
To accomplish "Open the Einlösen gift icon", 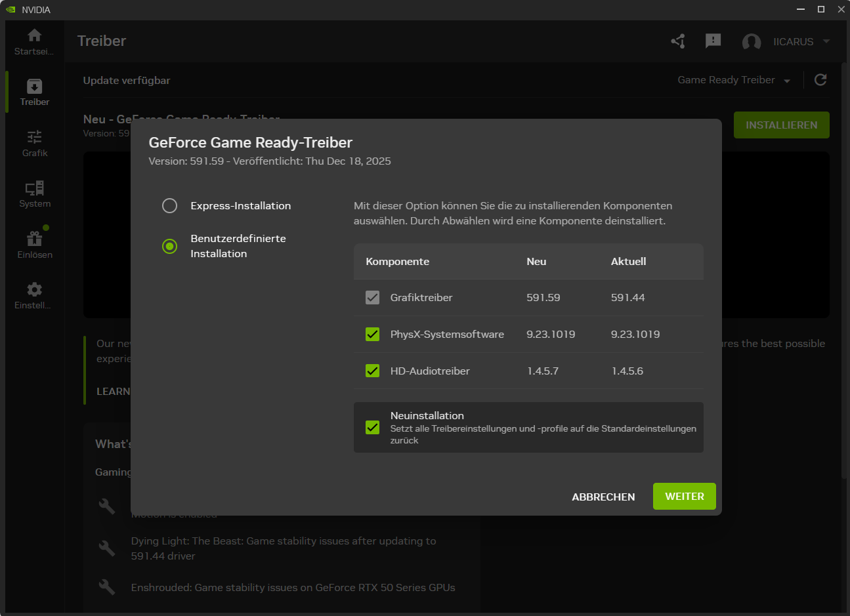I will [35, 239].
